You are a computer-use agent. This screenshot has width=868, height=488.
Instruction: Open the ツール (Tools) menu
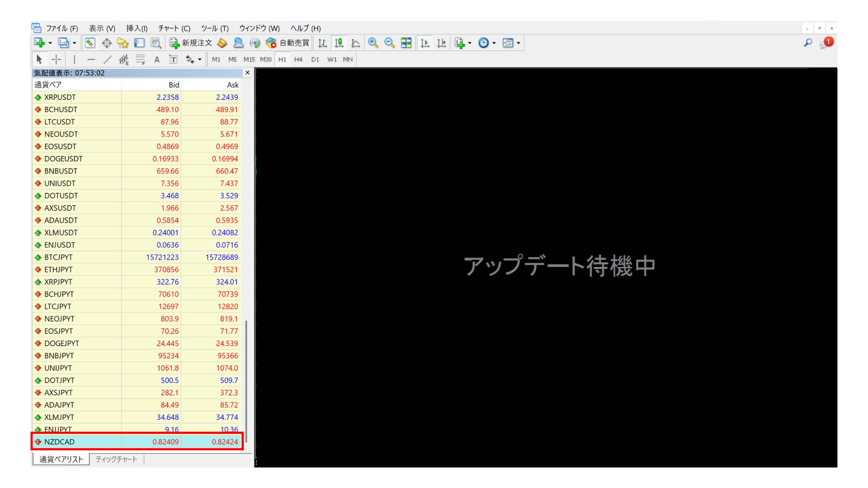point(214,28)
